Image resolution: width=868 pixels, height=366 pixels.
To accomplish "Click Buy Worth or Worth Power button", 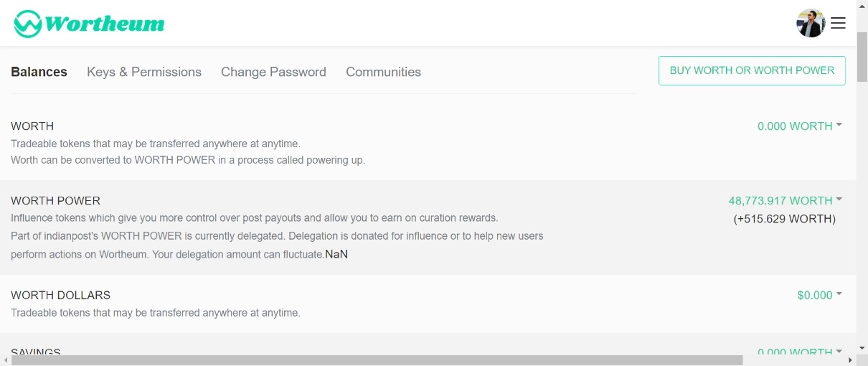I will tap(752, 70).
